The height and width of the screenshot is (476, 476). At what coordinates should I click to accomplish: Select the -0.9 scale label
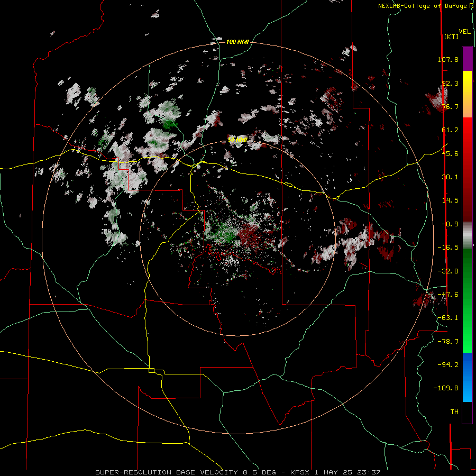coord(450,224)
